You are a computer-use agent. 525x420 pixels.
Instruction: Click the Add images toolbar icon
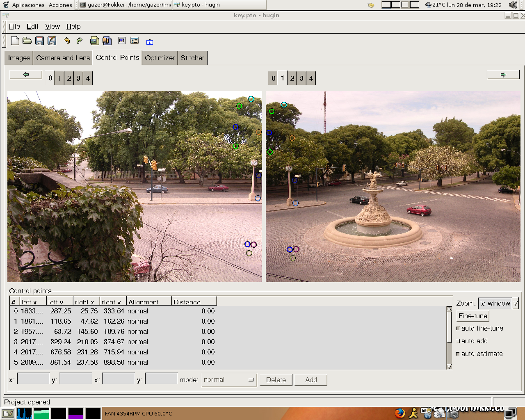click(x=94, y=41)
